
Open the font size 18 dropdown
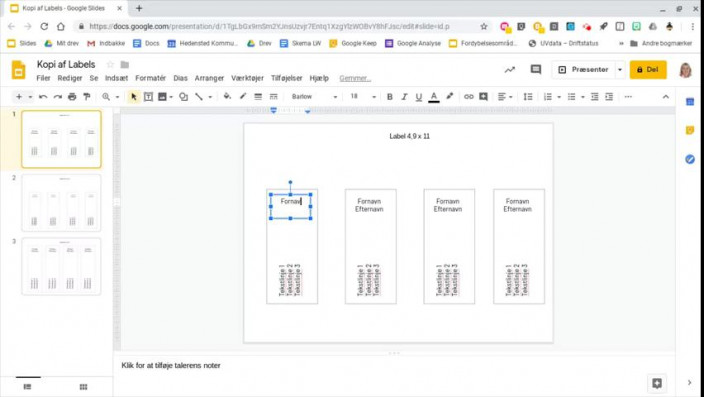point(363,97)
